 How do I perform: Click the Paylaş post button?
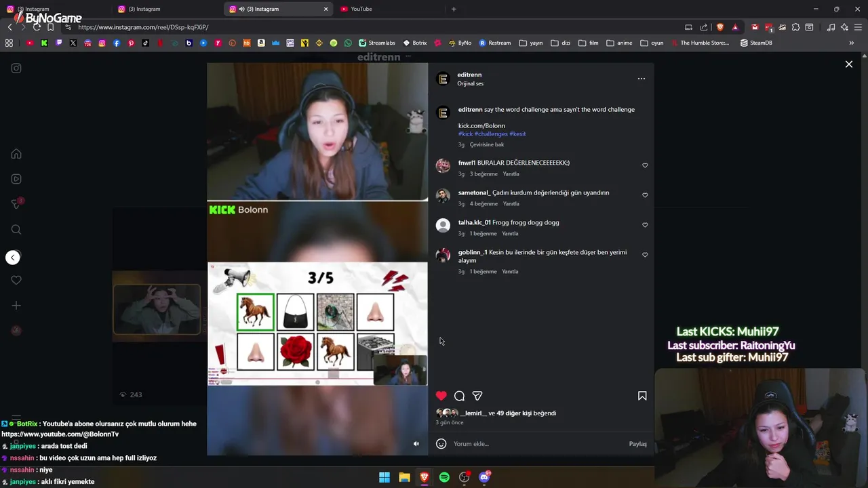click(637, 444)
